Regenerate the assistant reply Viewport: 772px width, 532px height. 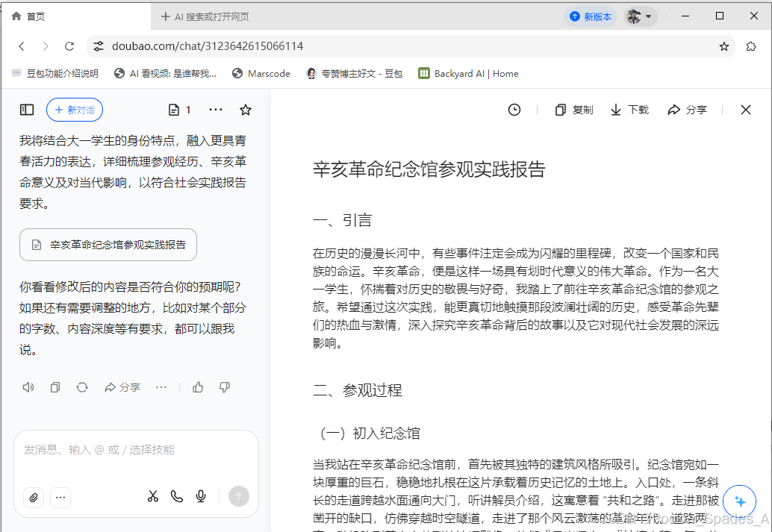pyautogui.click(x=82, y=387)
